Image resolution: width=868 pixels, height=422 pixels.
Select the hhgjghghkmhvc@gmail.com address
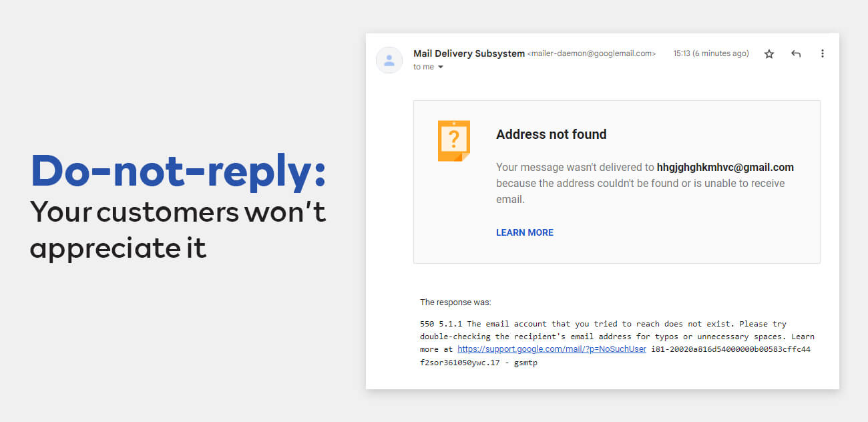[725, 167]
